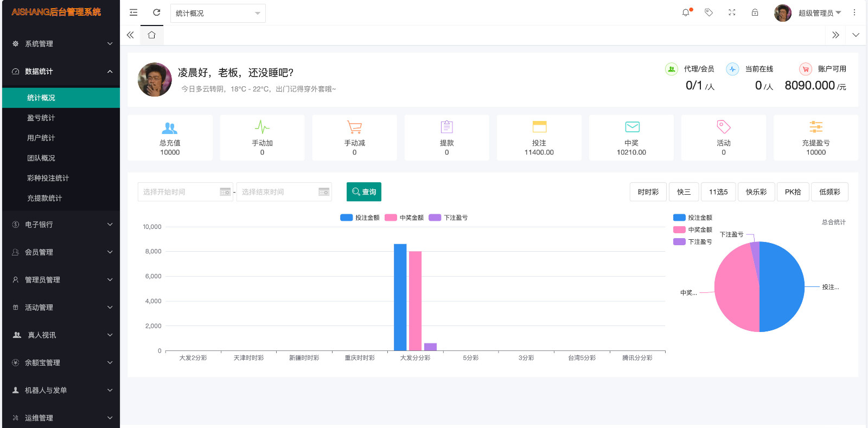
Task: Toggle 投注金额 series in bar chart legend
Action: click(360, 218)
